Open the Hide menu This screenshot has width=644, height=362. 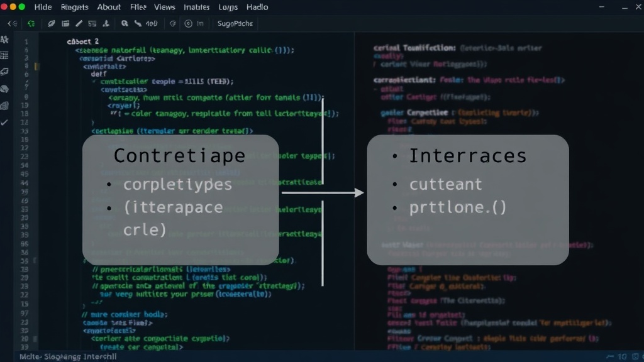coord(43,7)
